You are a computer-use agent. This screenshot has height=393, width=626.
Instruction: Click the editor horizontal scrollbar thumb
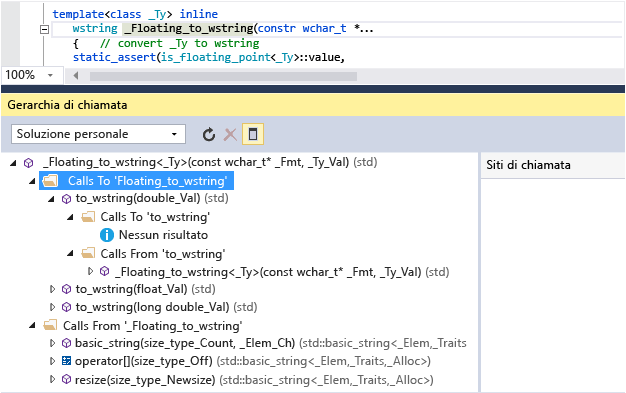click(x=223, y=76)
